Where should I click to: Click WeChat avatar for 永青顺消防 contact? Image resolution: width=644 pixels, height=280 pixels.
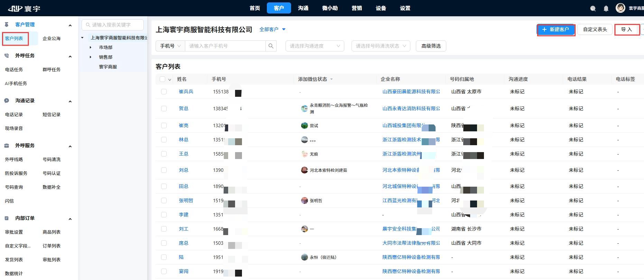click(304, 109)
